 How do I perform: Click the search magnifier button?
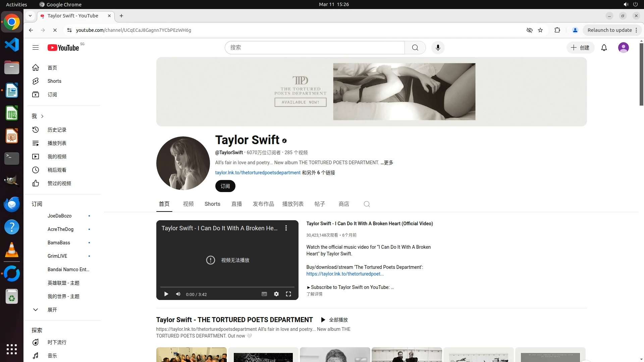tap(415, 48)
